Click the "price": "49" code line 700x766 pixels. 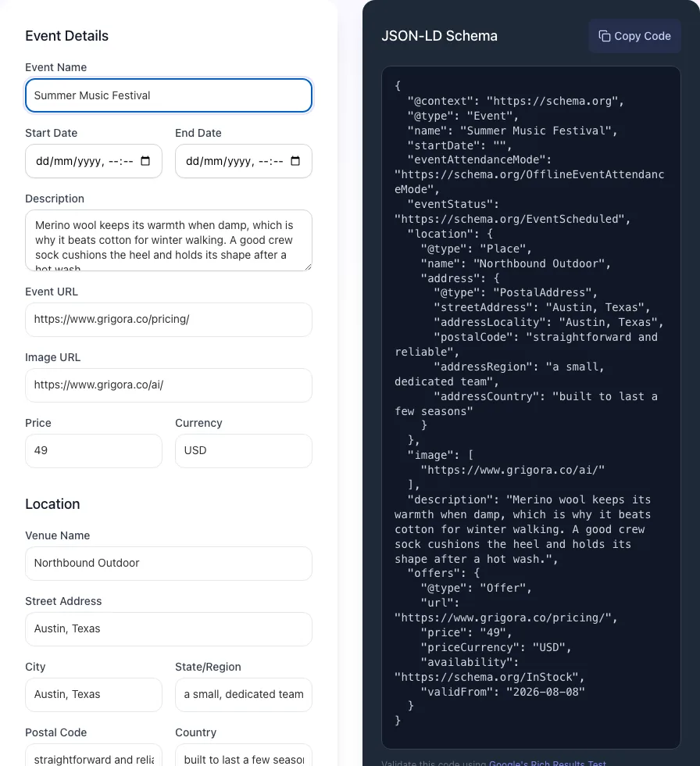(x=466, y=632)
